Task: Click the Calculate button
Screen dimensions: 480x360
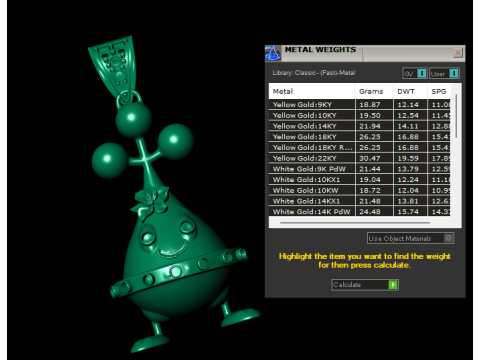Action: point(365,285)
